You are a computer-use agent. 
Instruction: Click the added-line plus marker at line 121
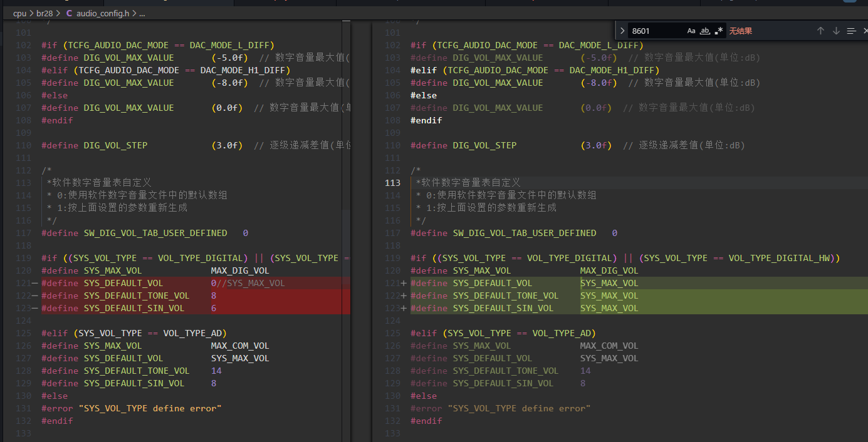tap(404, 283)
